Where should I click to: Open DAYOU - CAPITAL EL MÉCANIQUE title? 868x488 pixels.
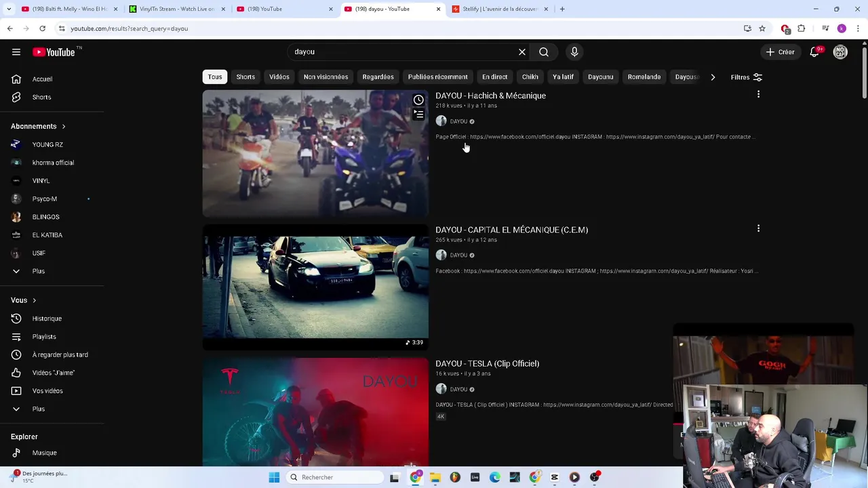511,230
